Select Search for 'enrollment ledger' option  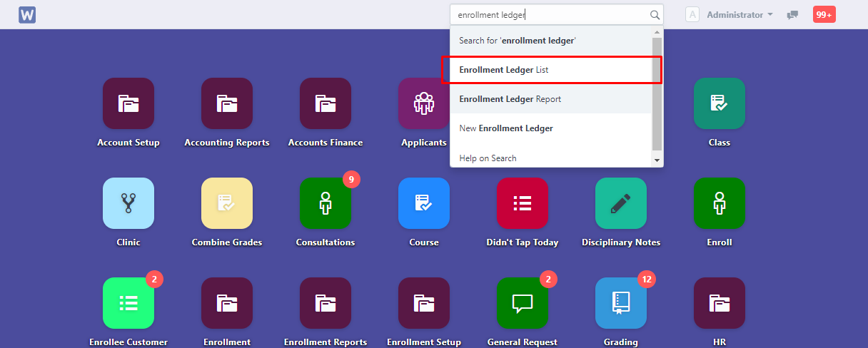click(x=550, y=41)
